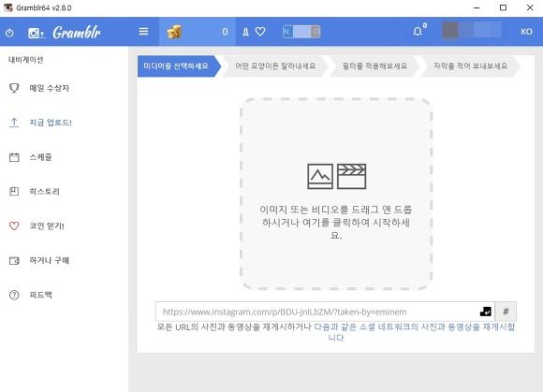Screen dimensions: 543x392
Task: Click the heart likes icon in header
Action: (260, 32)
